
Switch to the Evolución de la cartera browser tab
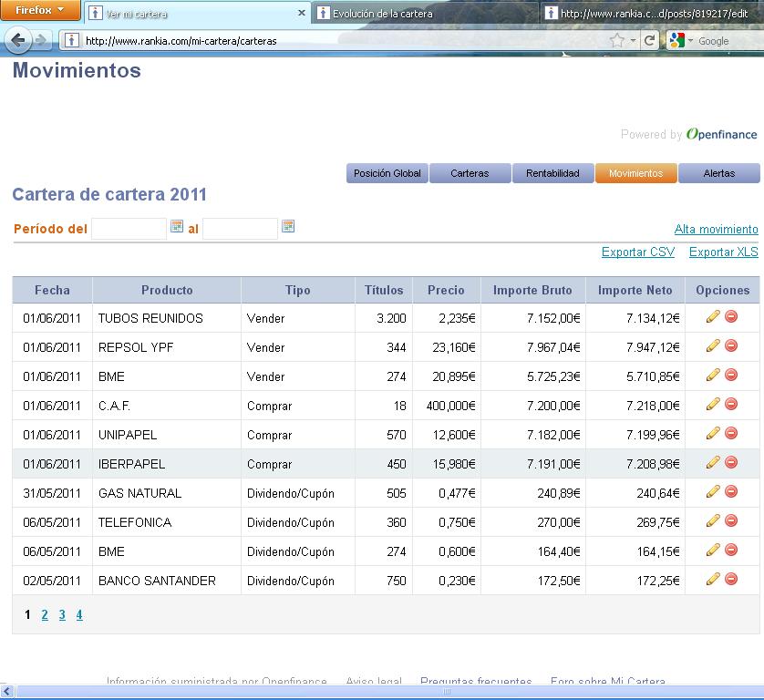[424, 13]
